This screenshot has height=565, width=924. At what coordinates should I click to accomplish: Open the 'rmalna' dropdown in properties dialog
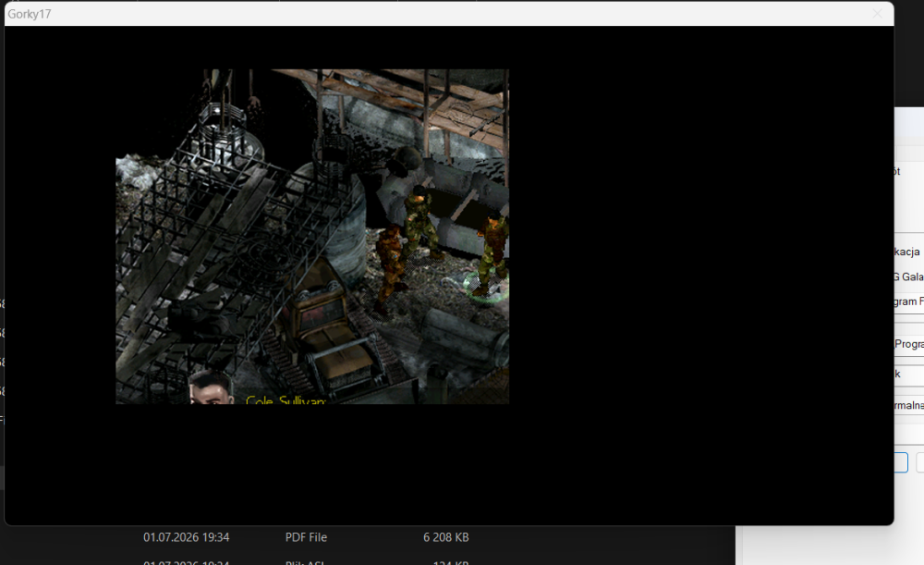908,405
